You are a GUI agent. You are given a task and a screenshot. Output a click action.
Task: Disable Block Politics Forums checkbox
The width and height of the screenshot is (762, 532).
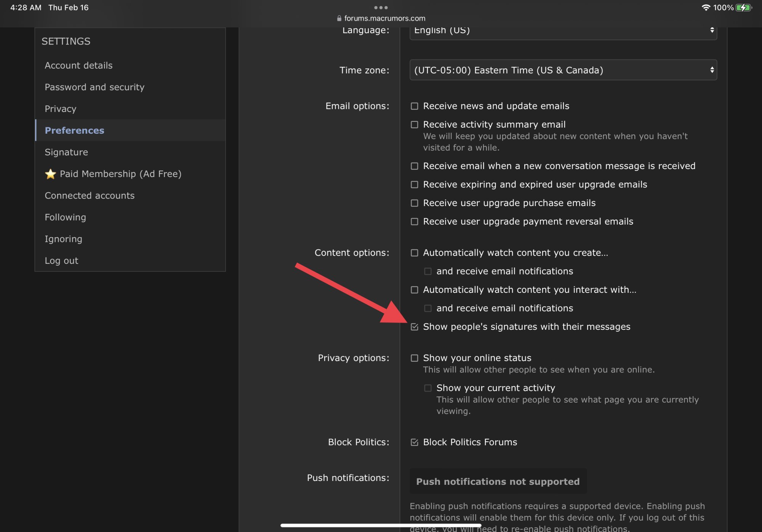[415, 442]
